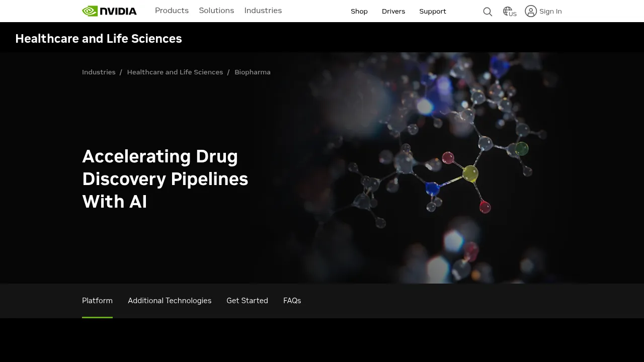
Task: Select the Platform tab
Action: [97, 301]
